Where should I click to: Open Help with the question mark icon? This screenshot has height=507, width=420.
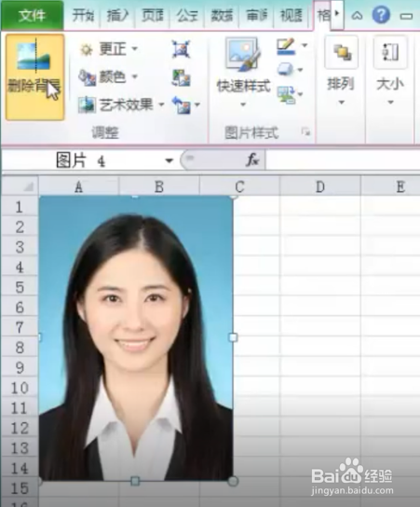[381, 15]
